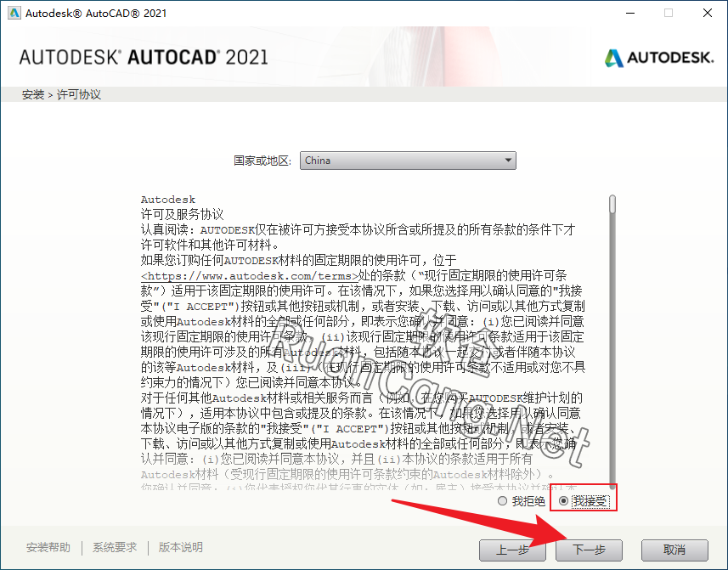The width and height of the screenshot is (728, 570).
Task: Select the 我接受 radio button
Action: click(x=563, y=502)
